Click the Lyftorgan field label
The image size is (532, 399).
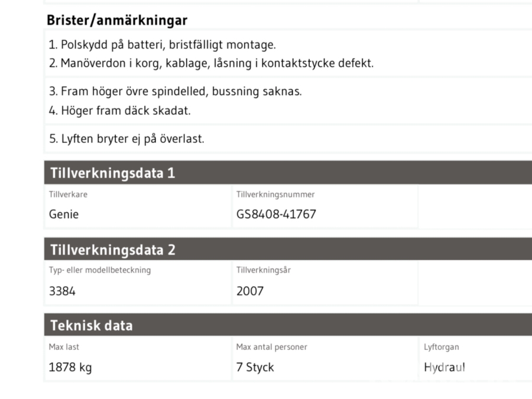(442, 347)
